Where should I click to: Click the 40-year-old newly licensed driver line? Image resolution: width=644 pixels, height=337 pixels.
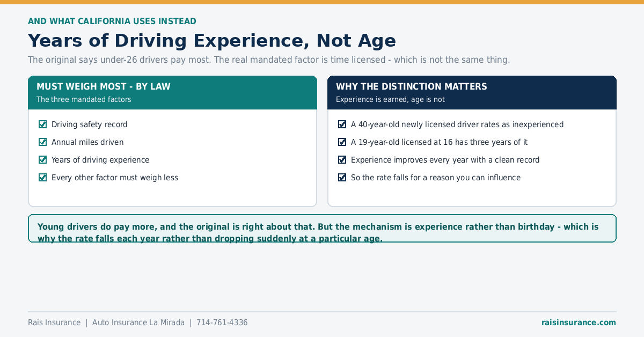[457, 124]
